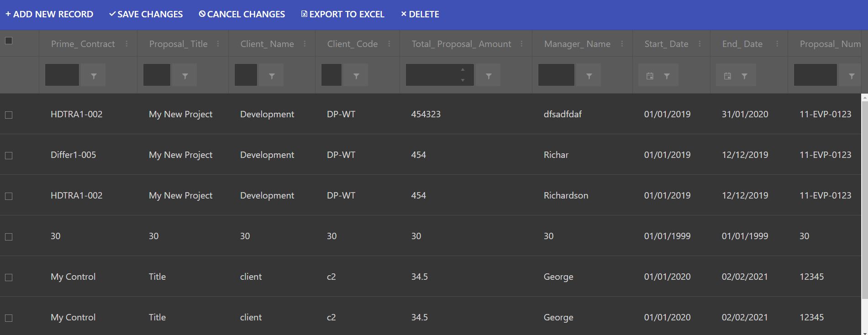Open the Manager_Name filter operator funnel

[589, 75]
